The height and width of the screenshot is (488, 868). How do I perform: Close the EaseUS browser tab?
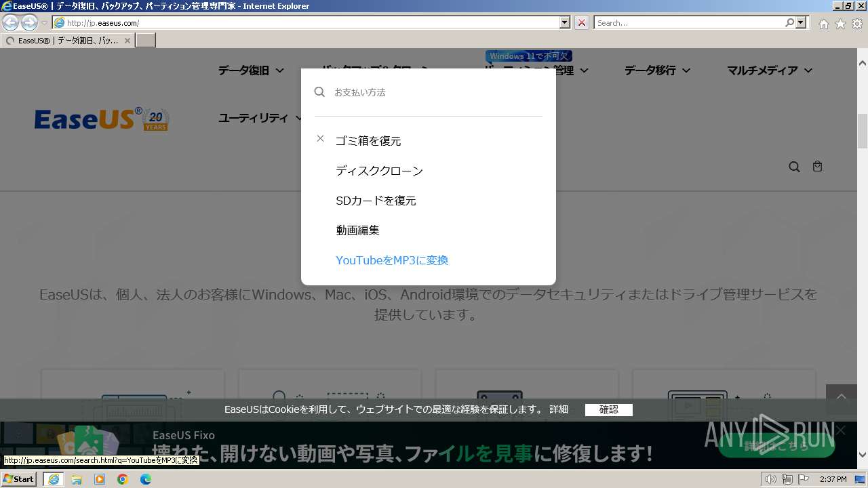pos(127,41)
